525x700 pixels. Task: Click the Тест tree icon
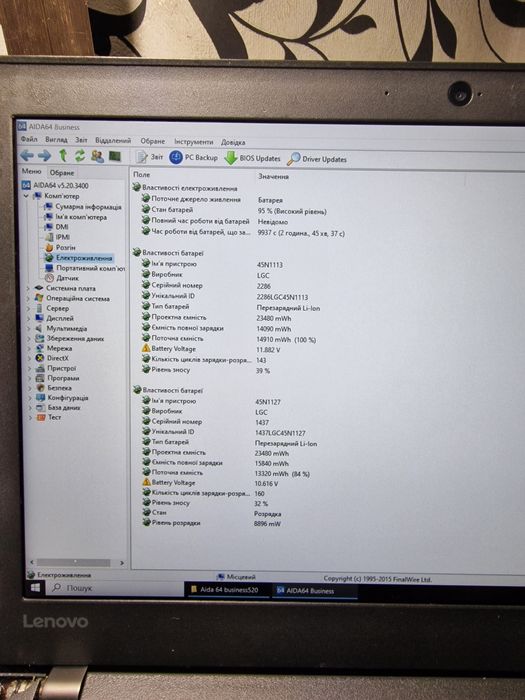(40, 417)
